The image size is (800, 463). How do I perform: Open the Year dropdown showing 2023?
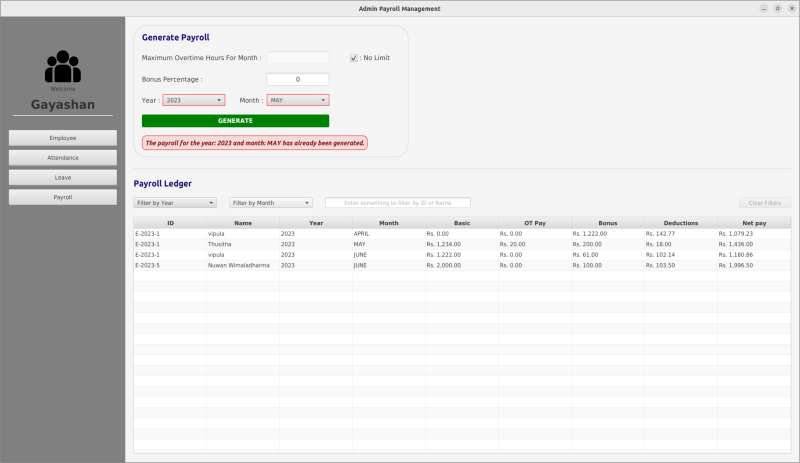pos(193,100)
